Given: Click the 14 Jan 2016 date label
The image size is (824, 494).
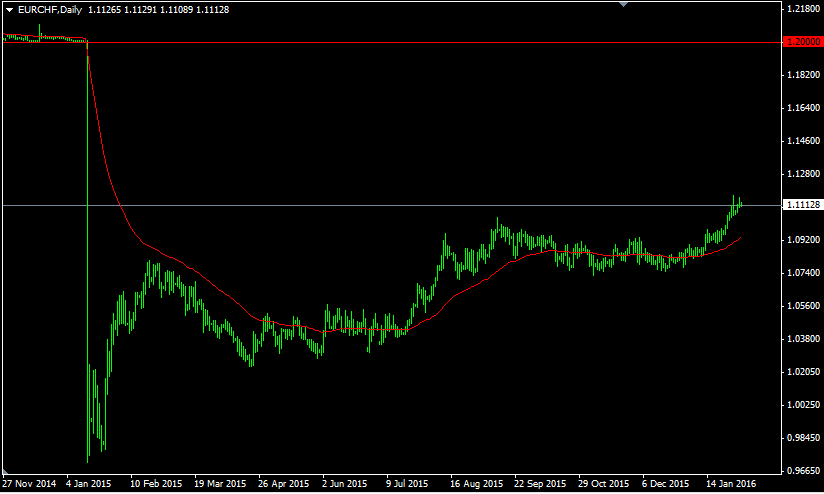Looking at the screenshot, I should tap(732, 483).
